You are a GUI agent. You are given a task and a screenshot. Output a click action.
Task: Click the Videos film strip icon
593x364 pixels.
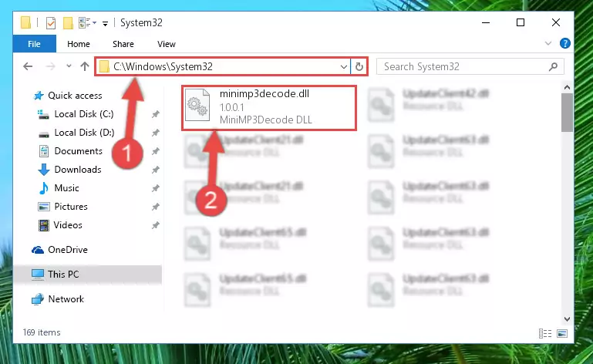(44, 225)
